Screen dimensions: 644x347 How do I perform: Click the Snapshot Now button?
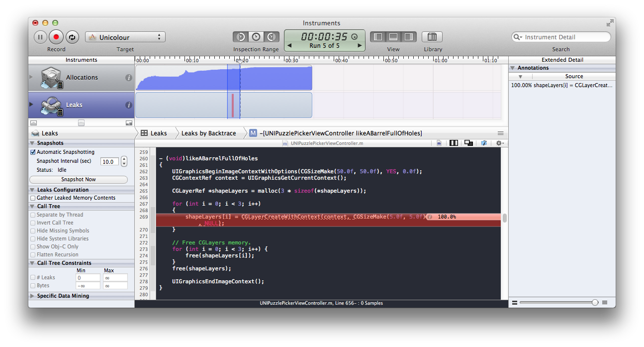point(79,180)
